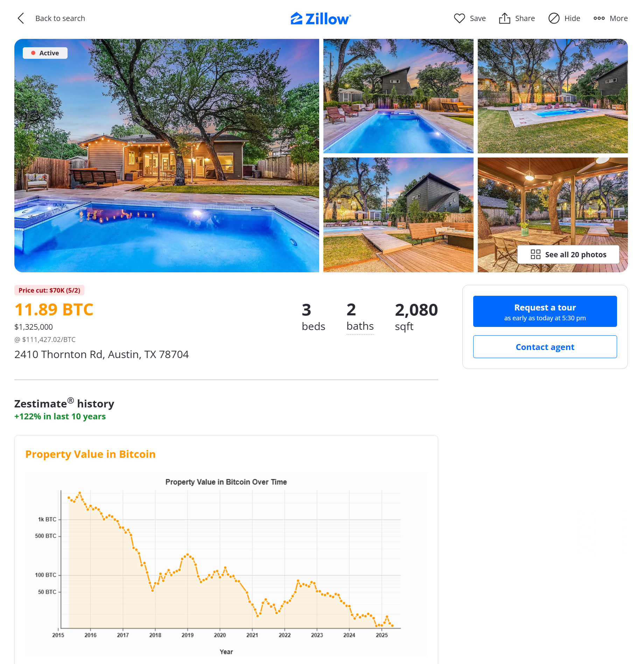Click Back to search link
Viewport: 644px width, 664px height.
tap(60, 18)
